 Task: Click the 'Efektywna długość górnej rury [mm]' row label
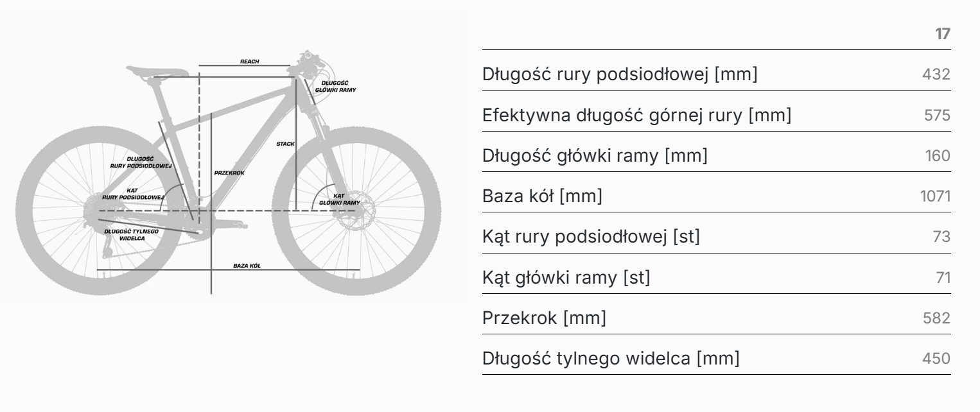[636, 116]
